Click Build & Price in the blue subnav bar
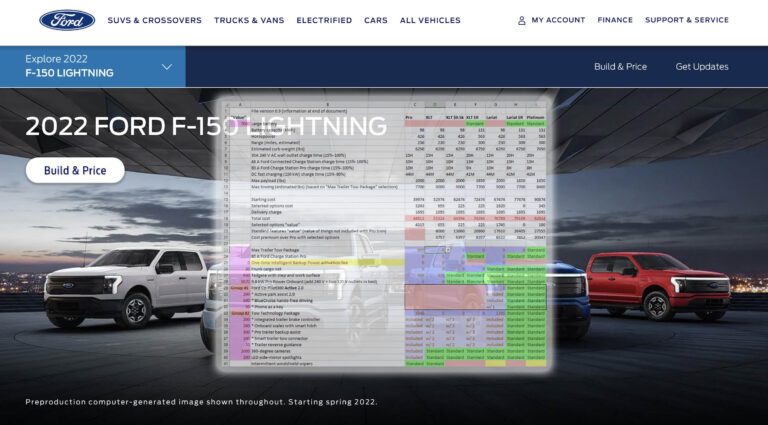Image resolution: width=768 pixels, height=425 pixels. 620,67
